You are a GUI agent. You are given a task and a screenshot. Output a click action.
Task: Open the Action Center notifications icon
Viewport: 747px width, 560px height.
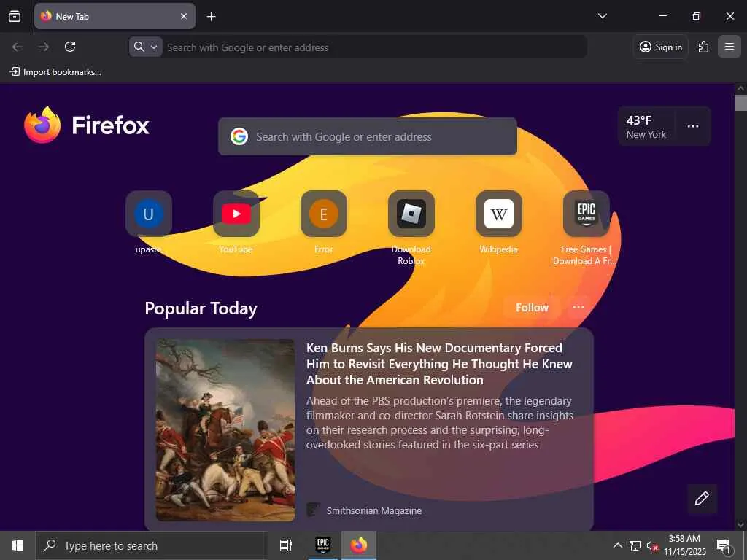coord(724,545)
